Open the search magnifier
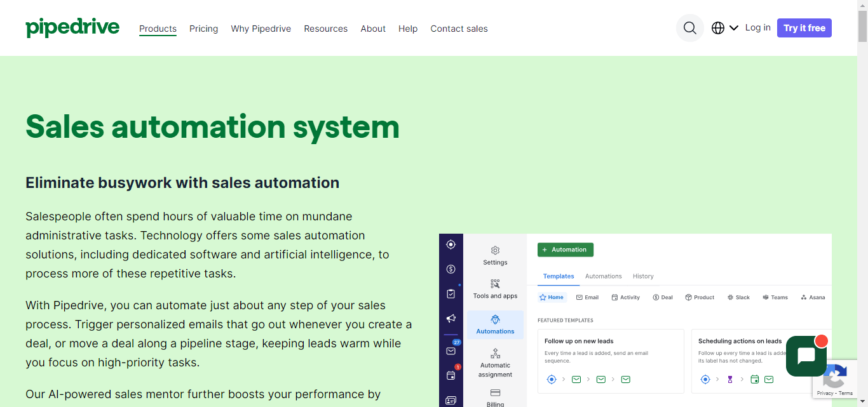The image size is (868, 407). [x=689, y=28]
